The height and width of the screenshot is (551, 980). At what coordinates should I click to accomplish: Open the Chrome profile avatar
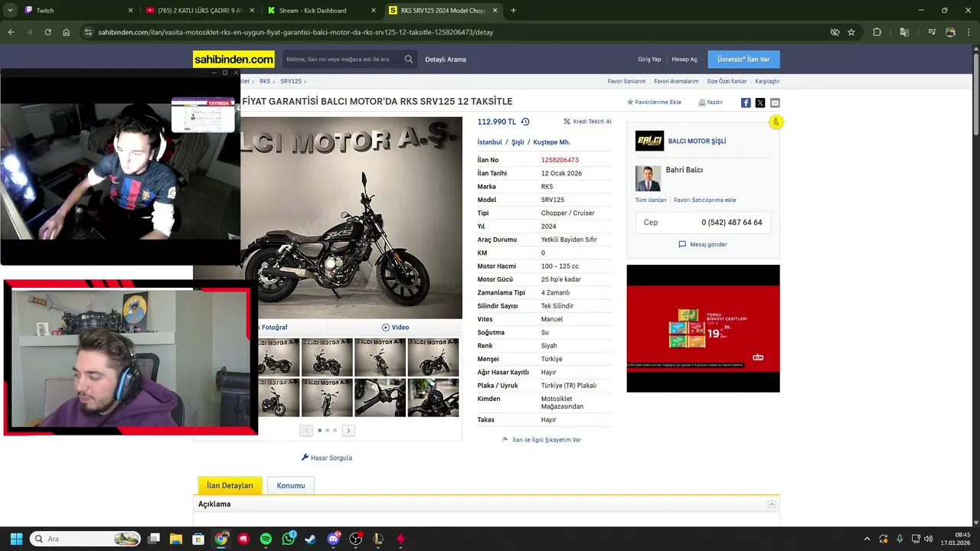coord(950,32)
